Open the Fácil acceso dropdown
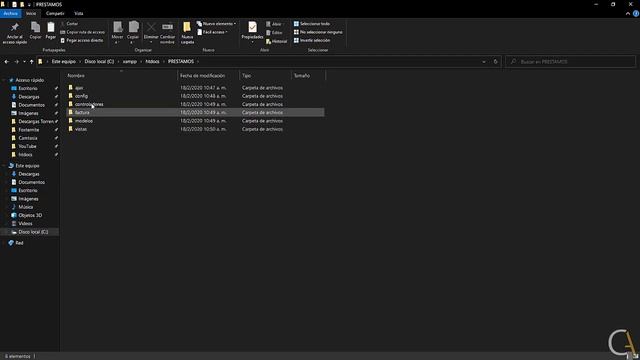 coord(212,32)
